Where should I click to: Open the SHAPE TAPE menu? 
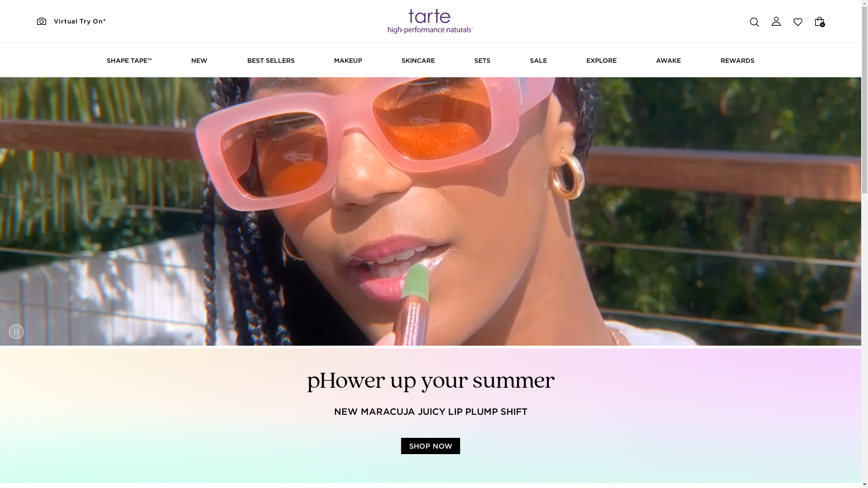pos(129,61)
